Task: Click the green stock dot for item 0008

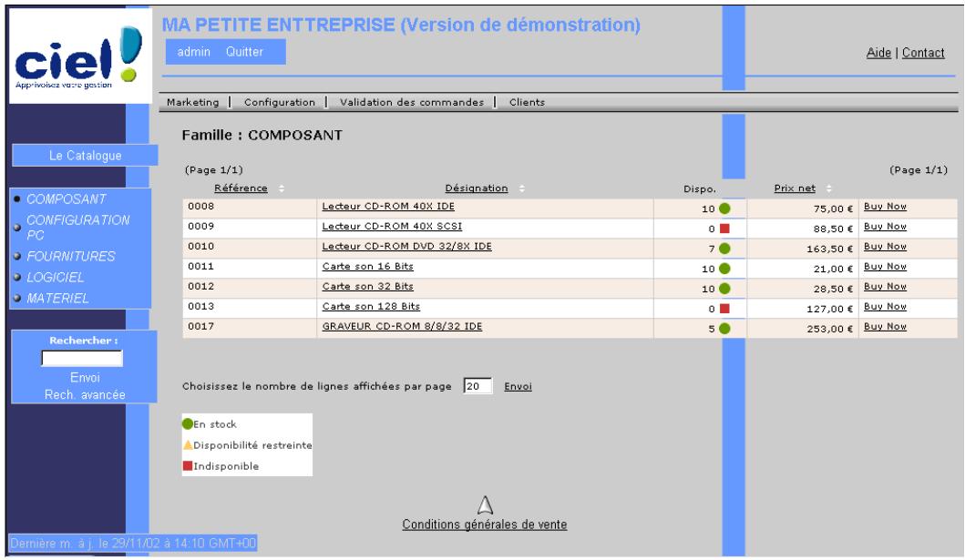Action: 725,209
